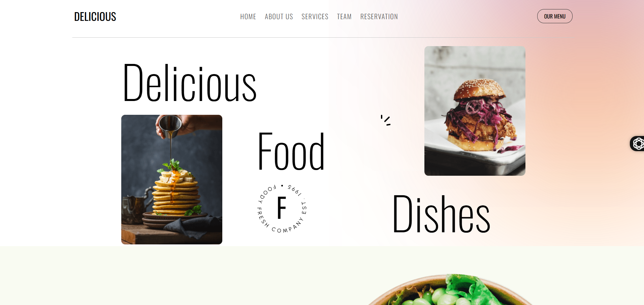Click the sesame bun on burger image

point(480,89)
